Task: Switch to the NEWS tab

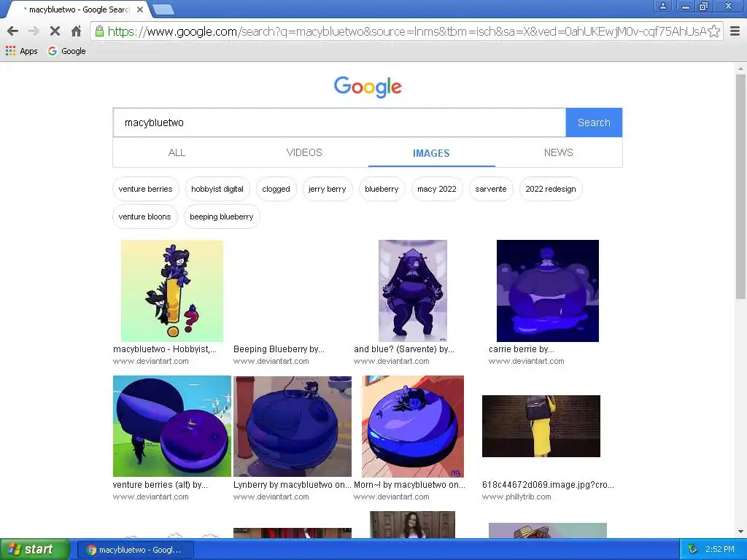Action: point(558,152)
